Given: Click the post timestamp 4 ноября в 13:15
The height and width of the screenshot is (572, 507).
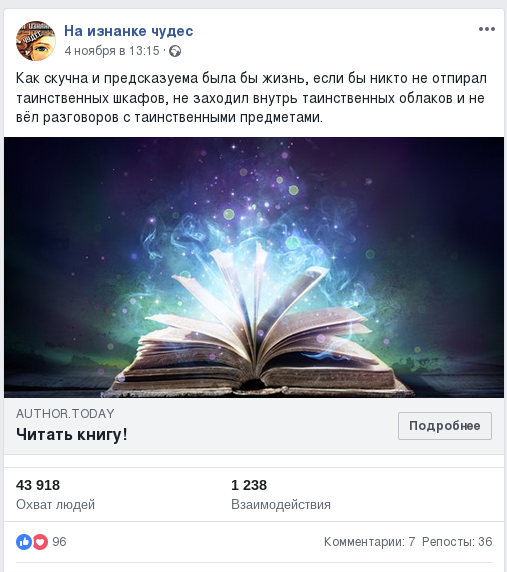Looking at the screenshot, I should pos(112,51).
